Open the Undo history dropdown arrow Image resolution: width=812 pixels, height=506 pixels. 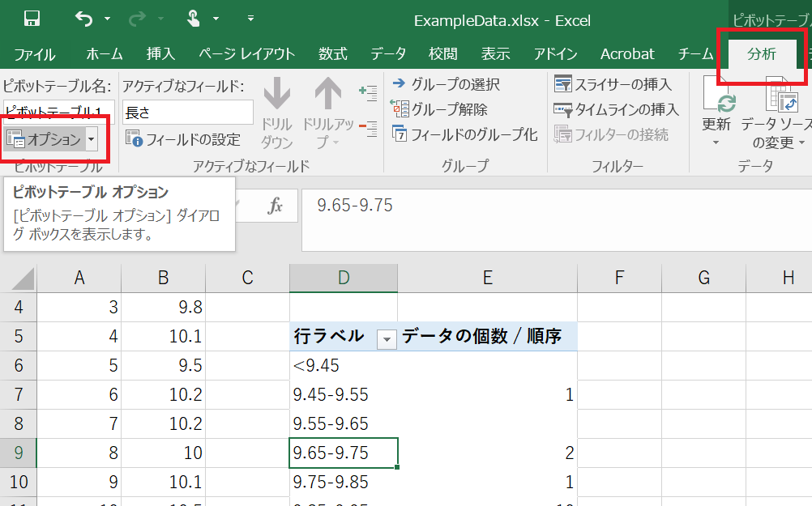tap(107, 19)
